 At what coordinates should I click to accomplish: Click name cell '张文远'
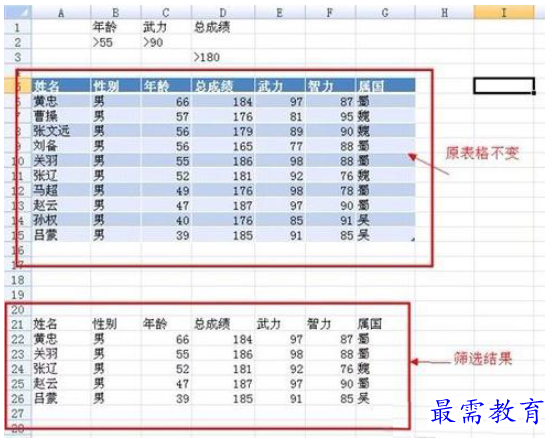(x=61, y=131)
